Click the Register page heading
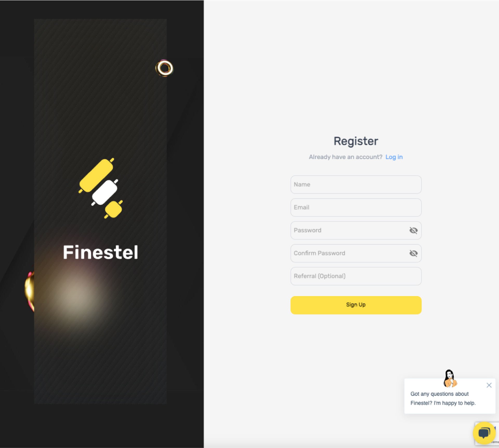The image size is (499, 448). 356,141
